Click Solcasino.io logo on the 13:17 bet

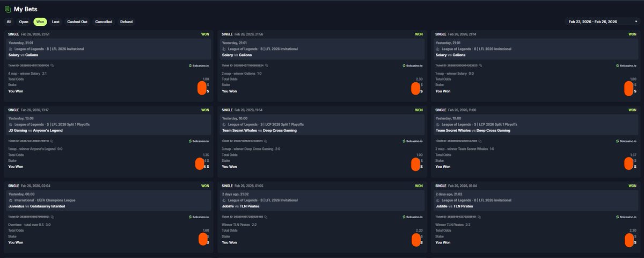point(199,141)
